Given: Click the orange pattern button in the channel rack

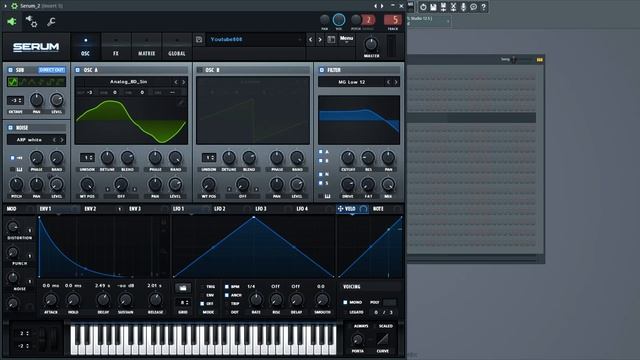Looking at the screenshot, I should pyautogui.click(x=540, y=60).
